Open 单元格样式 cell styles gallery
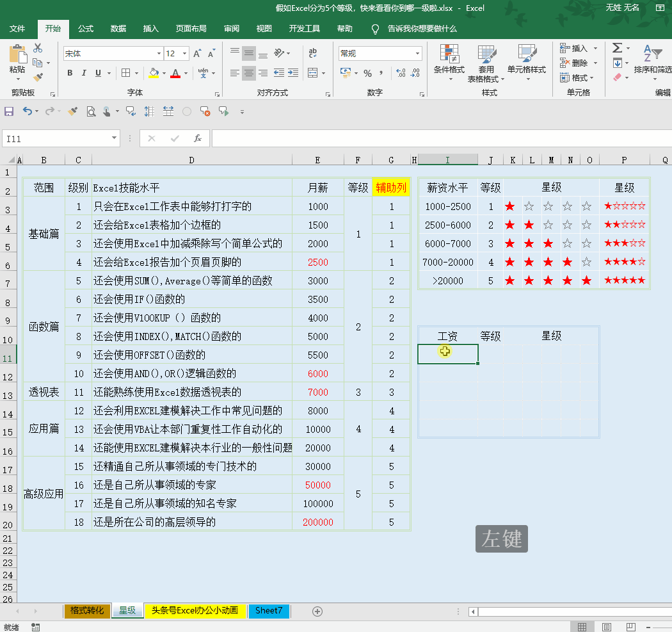The width and height of the screenshot is (672, 632). click(526, 63)
